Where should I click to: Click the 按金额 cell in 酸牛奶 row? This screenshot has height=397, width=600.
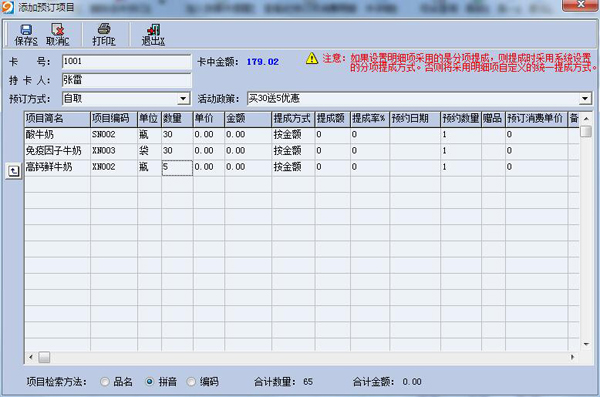pos(293,135)
